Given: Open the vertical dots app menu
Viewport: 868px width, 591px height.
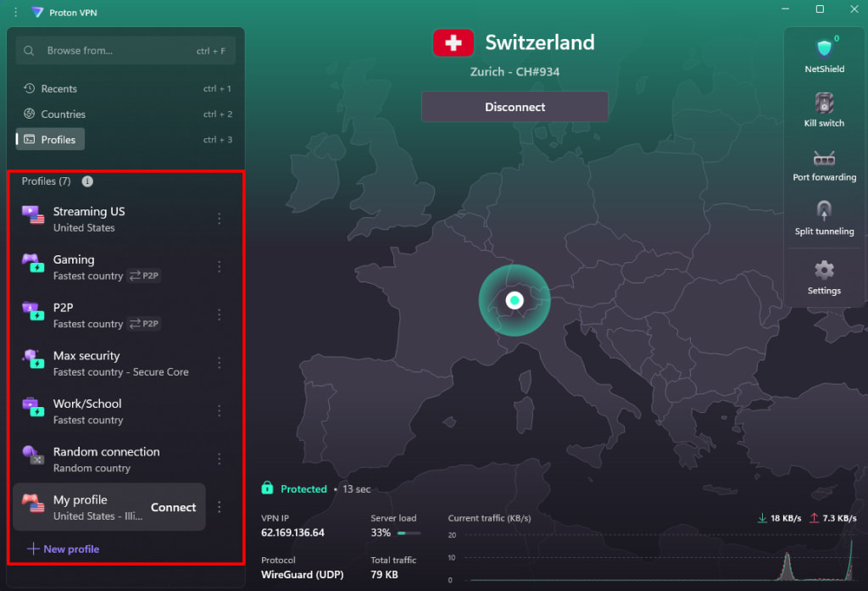Looking at the screenshot, I should tap(15, 12).
